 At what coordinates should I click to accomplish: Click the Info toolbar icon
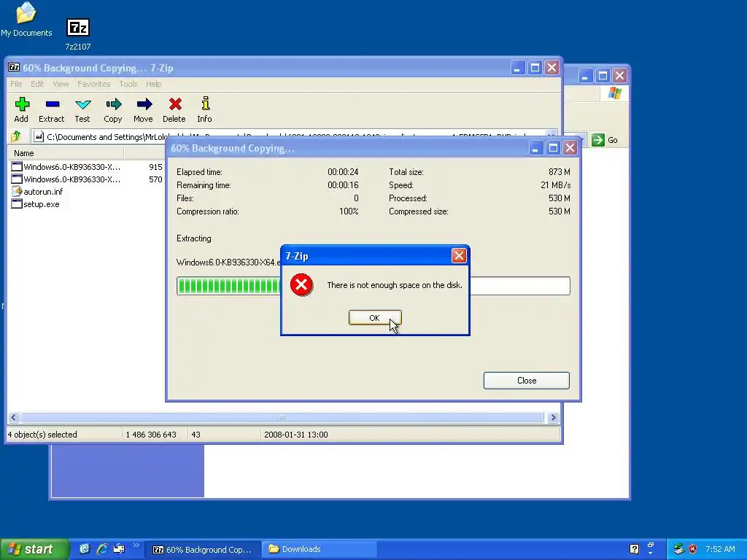click(204, 110)
